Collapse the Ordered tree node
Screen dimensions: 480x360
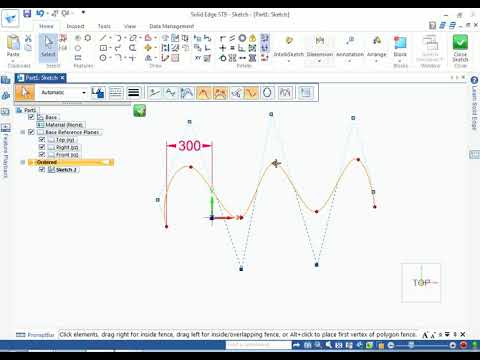coord(23,162)
